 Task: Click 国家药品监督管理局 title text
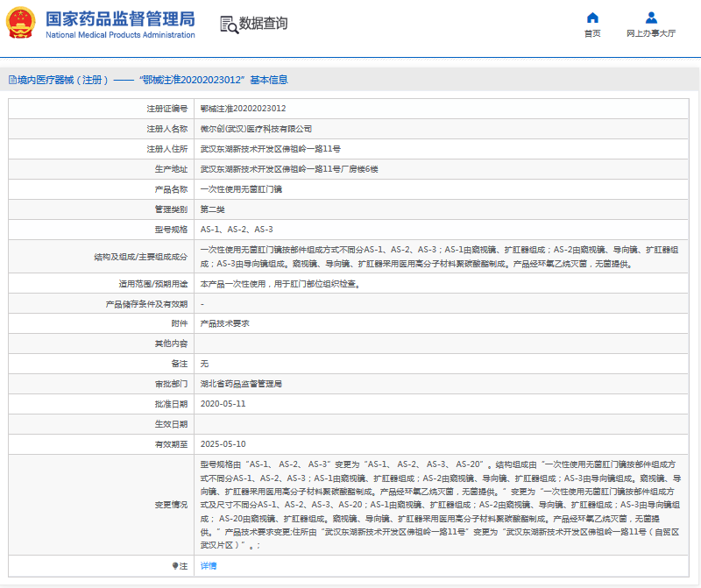tap(120, 19)
